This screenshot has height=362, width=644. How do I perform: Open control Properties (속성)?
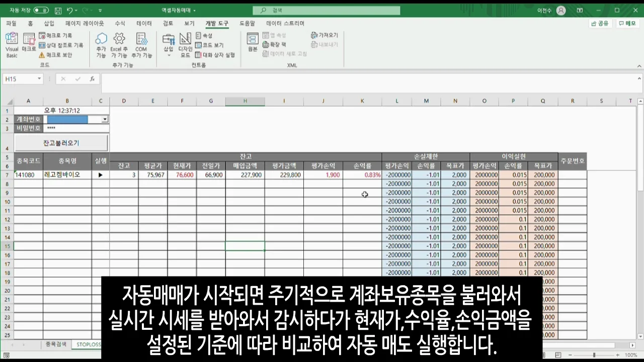(204, 36)
